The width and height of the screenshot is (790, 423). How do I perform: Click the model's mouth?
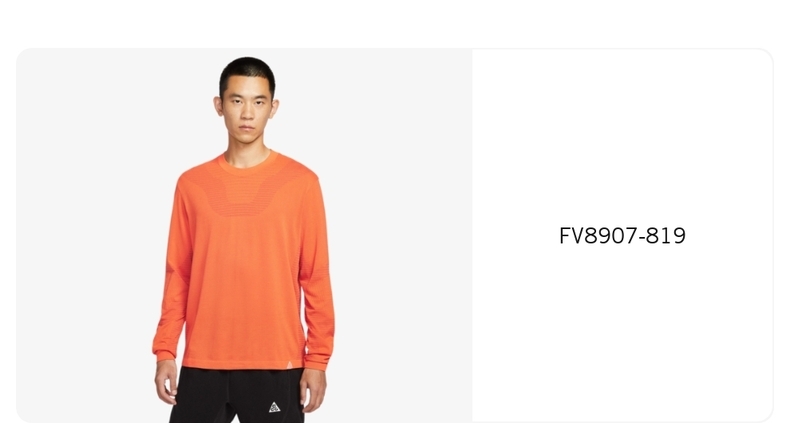246,128
